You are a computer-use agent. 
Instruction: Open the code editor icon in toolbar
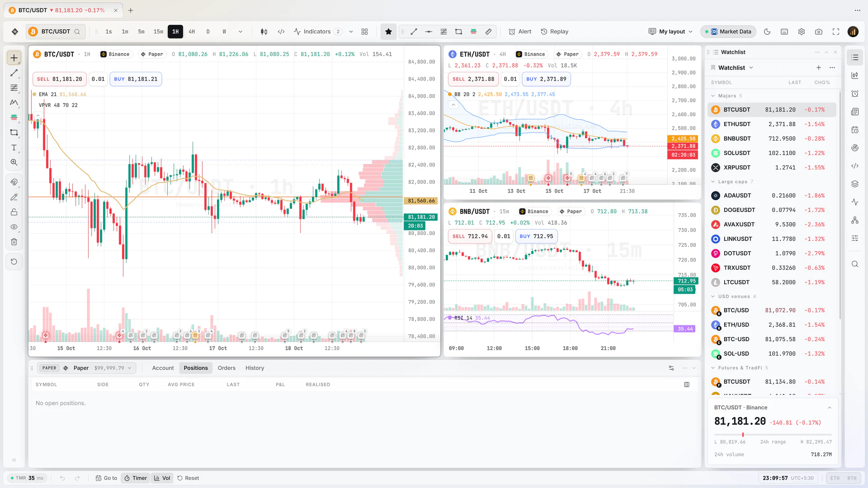tap(281, 32)
